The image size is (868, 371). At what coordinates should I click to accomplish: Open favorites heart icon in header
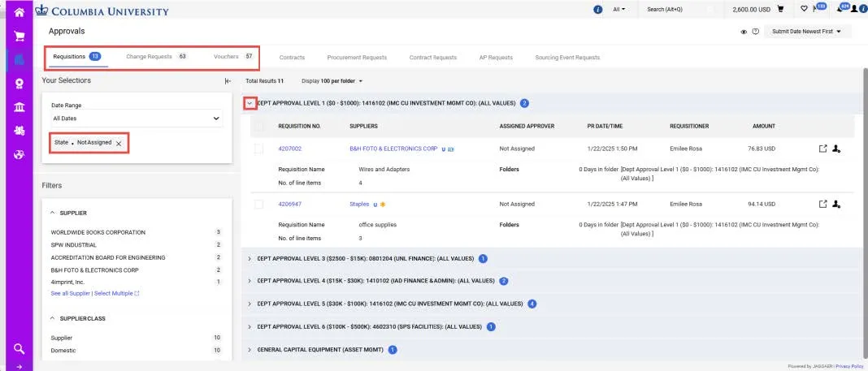[804, 10]
